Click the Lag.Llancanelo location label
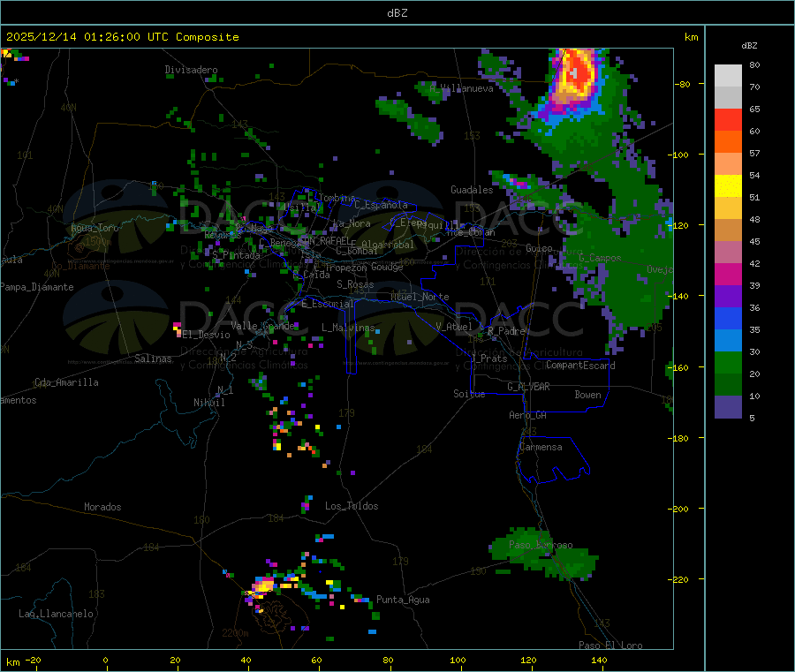This screenshot has width=795, height=672. point(56,614)
